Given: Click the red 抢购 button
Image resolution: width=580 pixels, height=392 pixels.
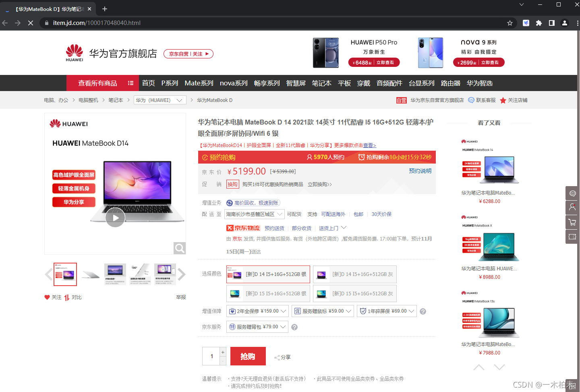Looking at the screenshot, I should (248, 356).
